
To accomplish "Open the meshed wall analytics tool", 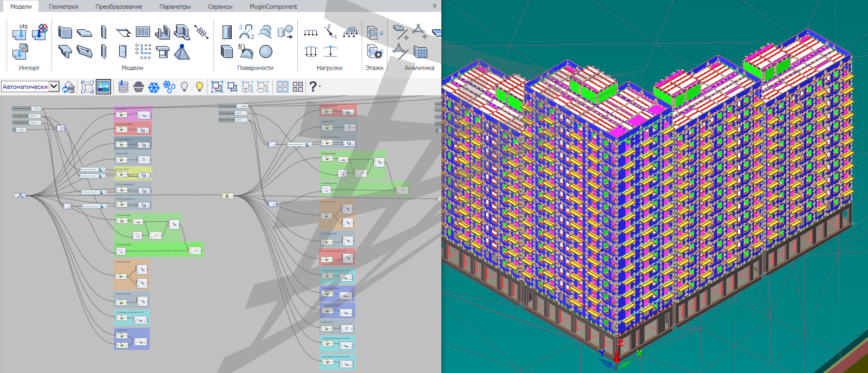I will [420, 52].
